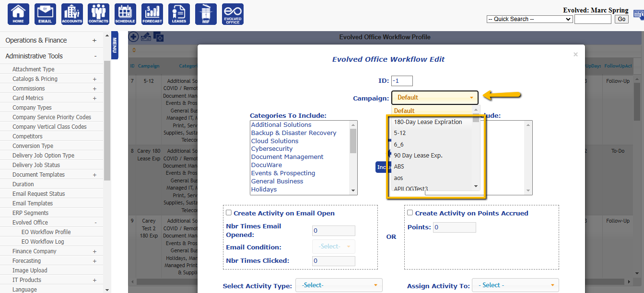
Task: Select Document Management category
Action: coord(300,157)
